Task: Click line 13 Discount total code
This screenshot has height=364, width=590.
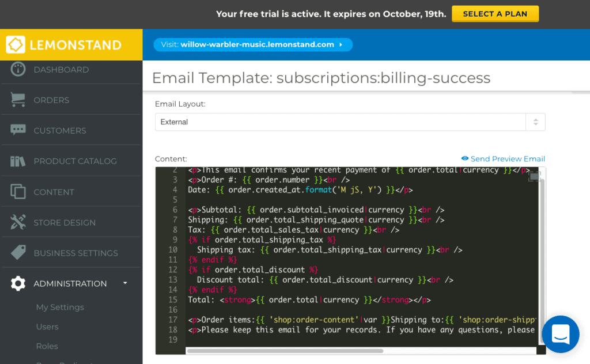Action: [x=325, y=280]
